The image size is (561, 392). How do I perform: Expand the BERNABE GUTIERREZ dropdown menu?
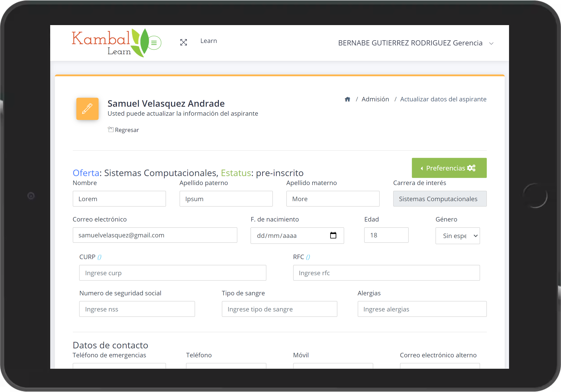[492, 43]
